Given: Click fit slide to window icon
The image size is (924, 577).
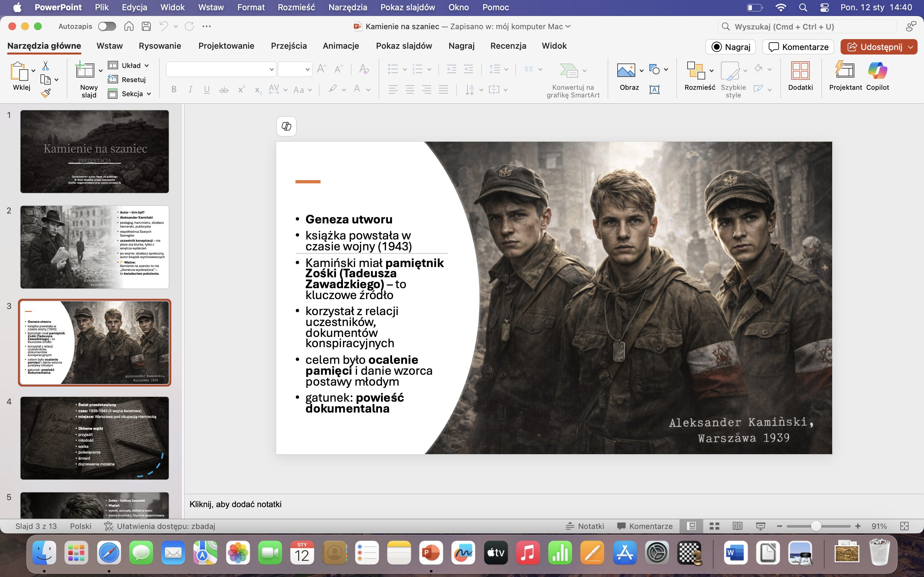Looking at the screenshot, I should coord(904,526).
